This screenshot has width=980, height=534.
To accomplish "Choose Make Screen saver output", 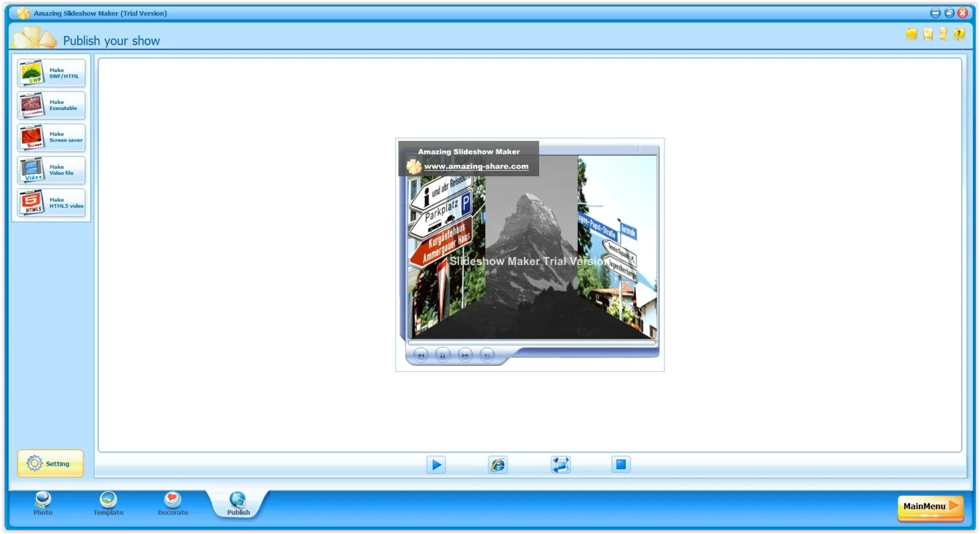I will tap(51, 138).
